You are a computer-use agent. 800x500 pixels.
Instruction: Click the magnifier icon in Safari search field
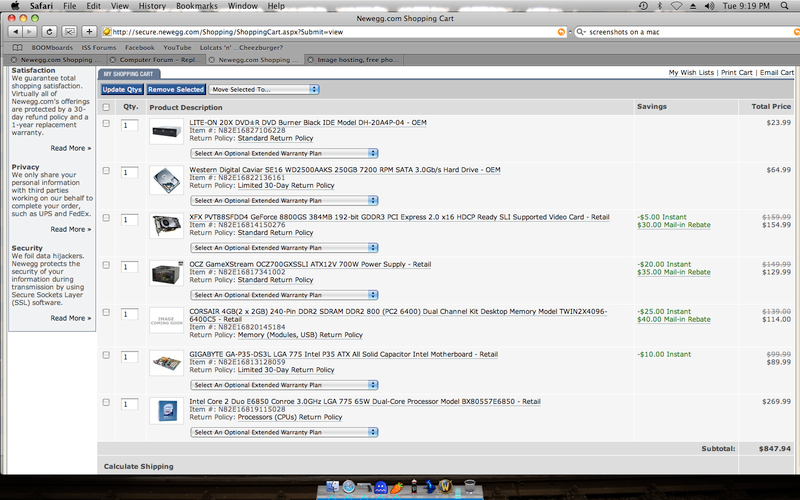(580, 32)
